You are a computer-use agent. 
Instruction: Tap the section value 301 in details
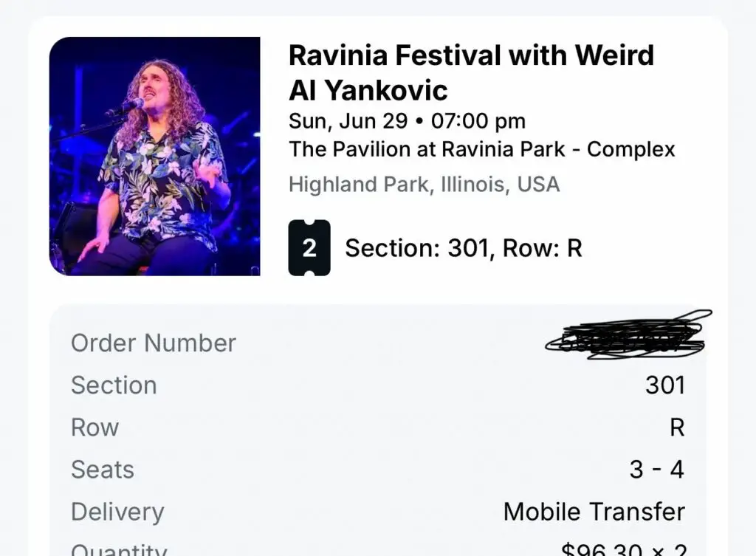tap(665, 385)
